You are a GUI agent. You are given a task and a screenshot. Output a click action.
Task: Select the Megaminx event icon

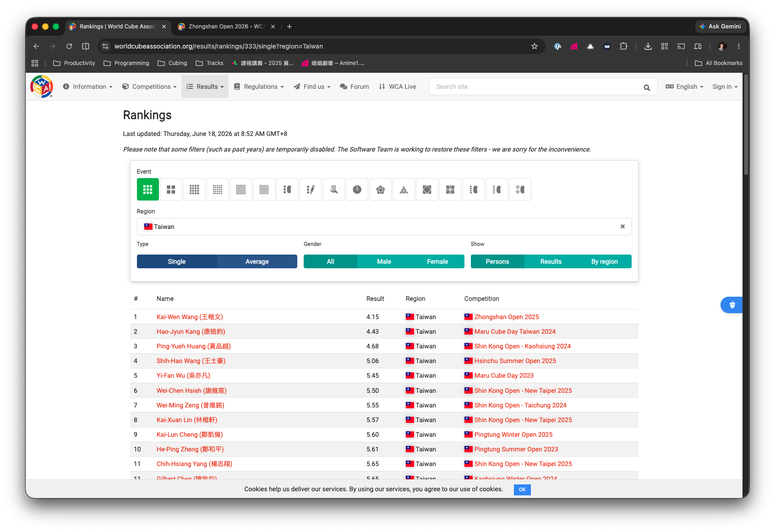[x=380, y=190]
